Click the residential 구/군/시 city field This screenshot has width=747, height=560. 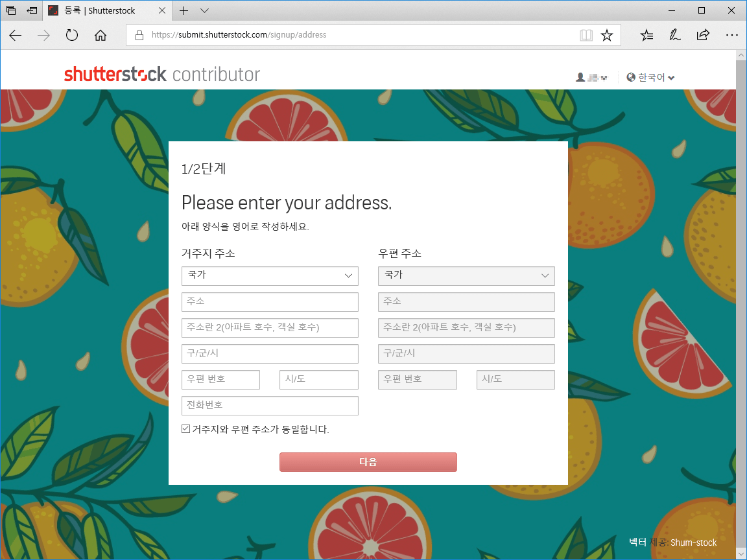click(270, 354)
